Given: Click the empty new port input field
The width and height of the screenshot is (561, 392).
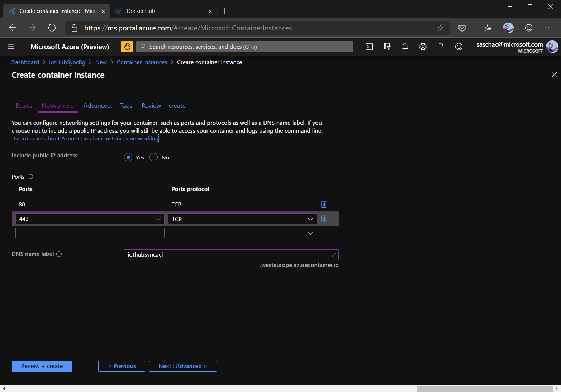Looking at the screenshot, I should pyautogui.click(x=90, y=233).
